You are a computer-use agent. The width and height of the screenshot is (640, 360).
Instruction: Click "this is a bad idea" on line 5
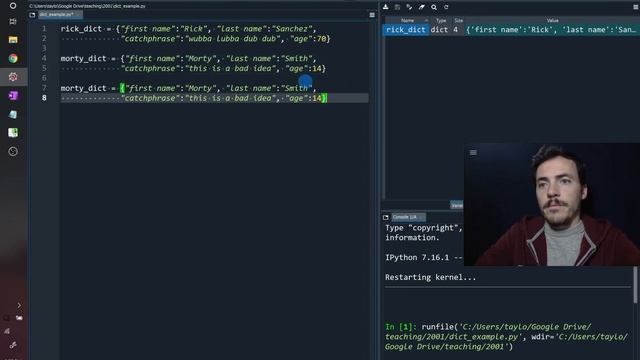[231, 69]
